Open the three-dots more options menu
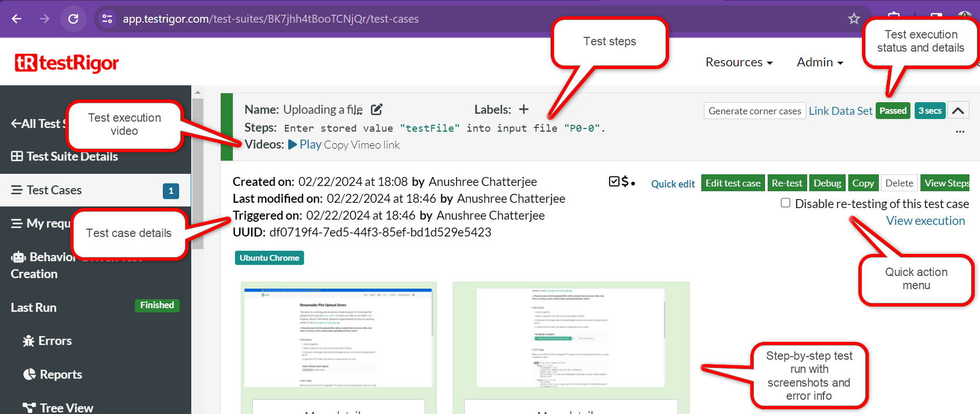This screenshot has height=414, width=980. (960, 132)
